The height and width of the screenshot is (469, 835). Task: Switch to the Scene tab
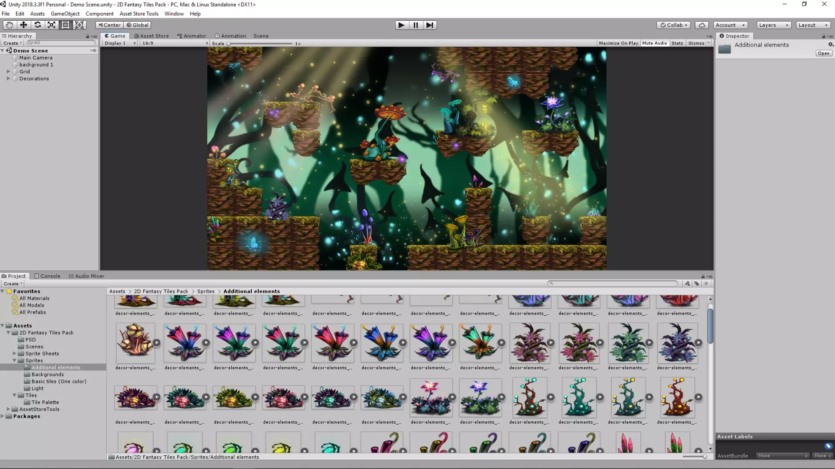pos(261,36)
